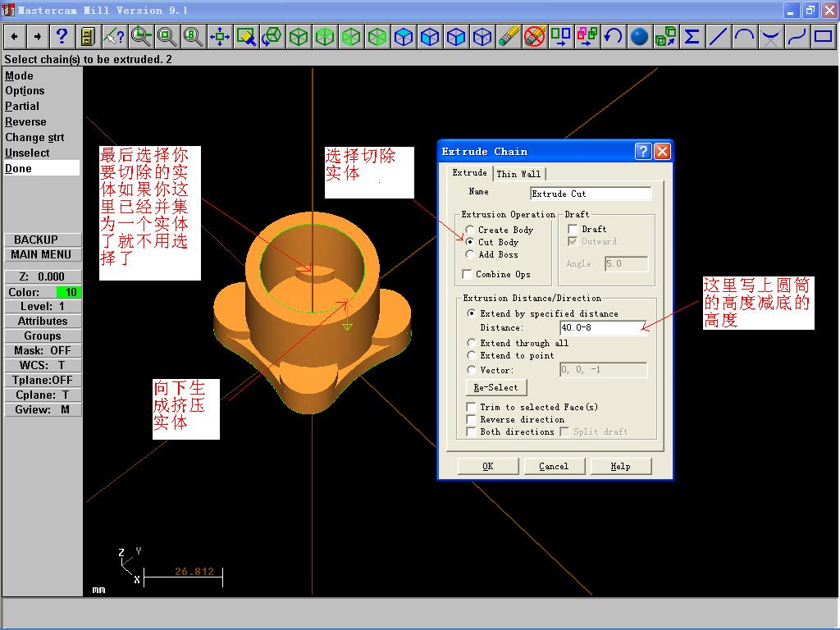
Task: Set Gview top with top-highlighted green cube
Action: (325, 37)
